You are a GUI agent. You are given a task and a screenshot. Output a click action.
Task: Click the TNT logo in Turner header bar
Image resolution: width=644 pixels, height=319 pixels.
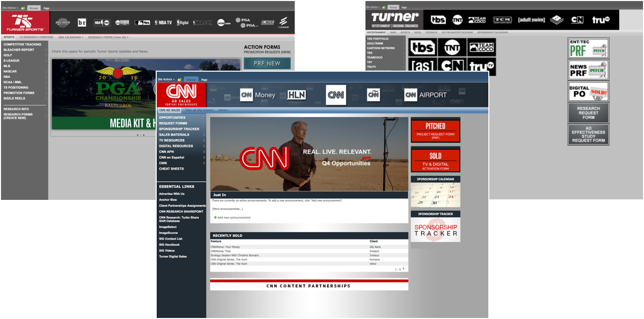tap(457, 20)
